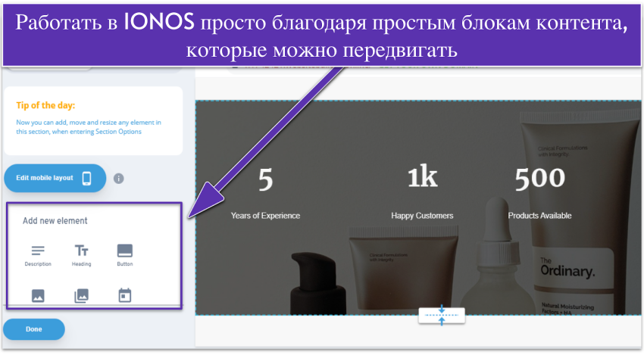
Task: Add a Heading element
Action: (81, 255)
